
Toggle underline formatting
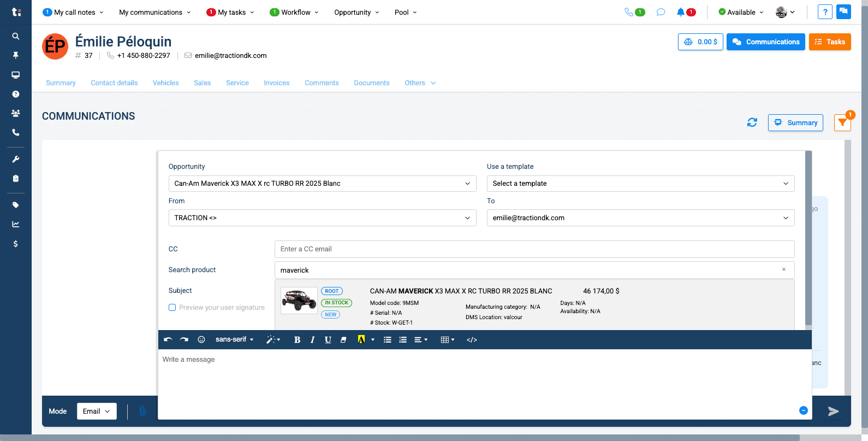coord(328,340)
